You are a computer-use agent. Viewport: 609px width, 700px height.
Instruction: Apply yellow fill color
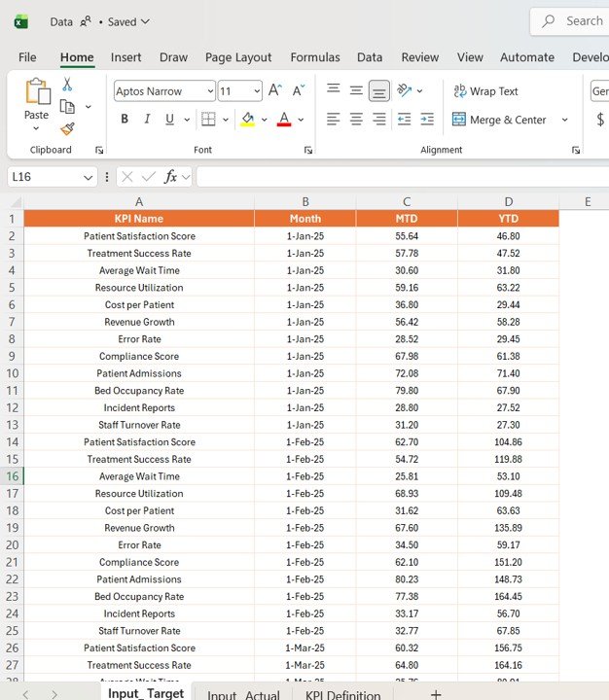pyautogui.click(x=247, y=120)
